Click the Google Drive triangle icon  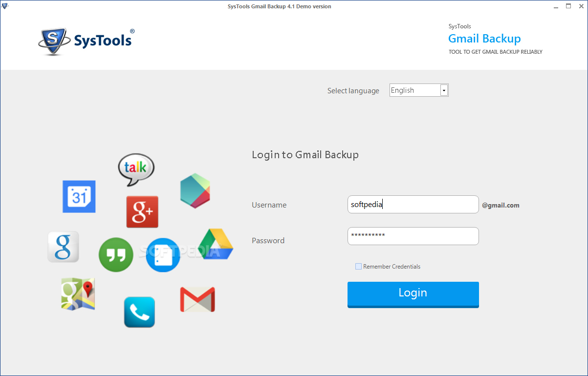(216, 244)
